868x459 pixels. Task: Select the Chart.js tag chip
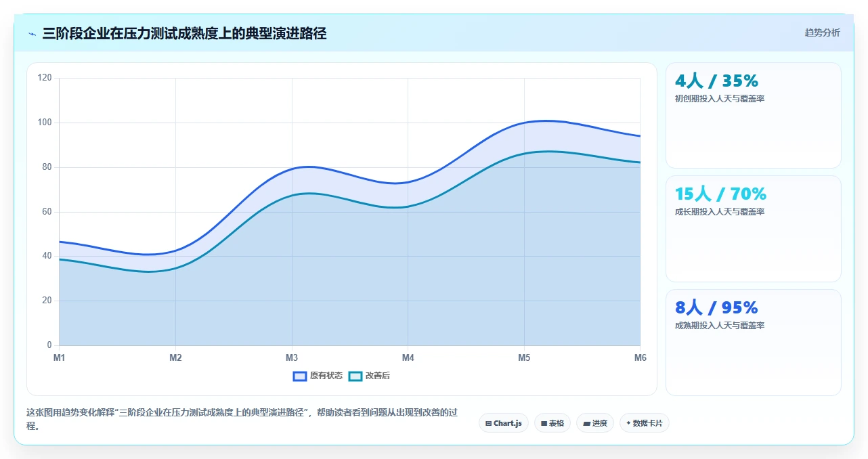504,423
